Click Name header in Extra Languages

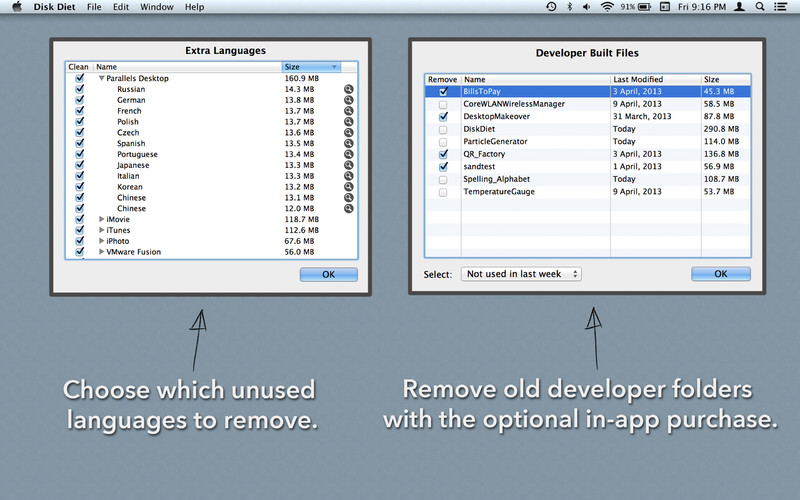(188, 67)
